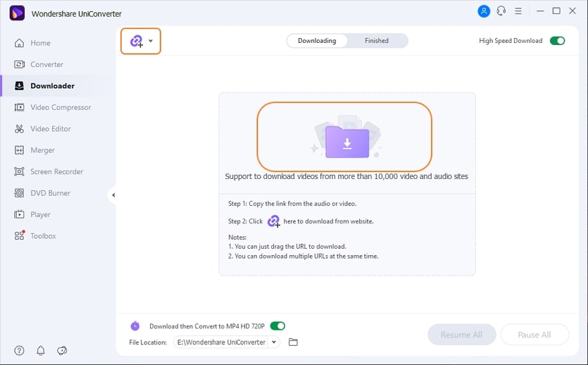Toggle Download then Convert switch
This screenshot has height=365, width=588.
click(277, 326)
